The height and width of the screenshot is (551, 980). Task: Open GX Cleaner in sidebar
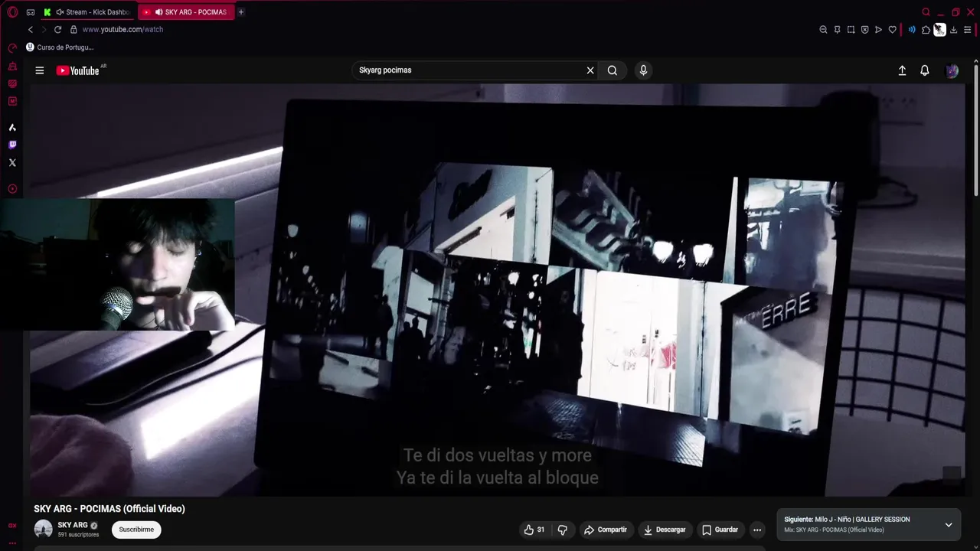[x=12, y=67]
